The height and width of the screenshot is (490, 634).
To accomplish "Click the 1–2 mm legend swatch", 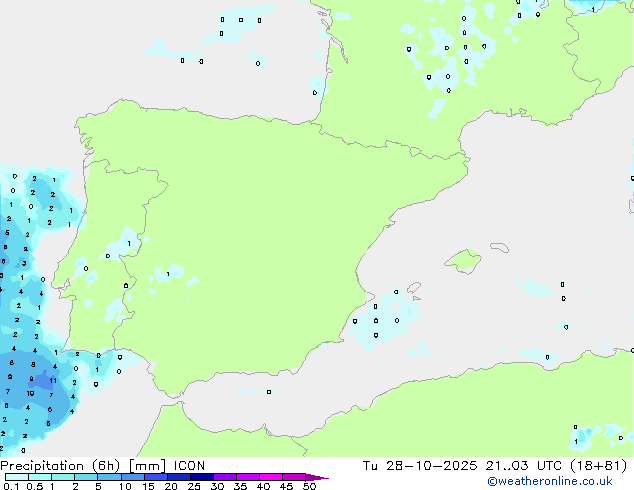I will (63, 477).
